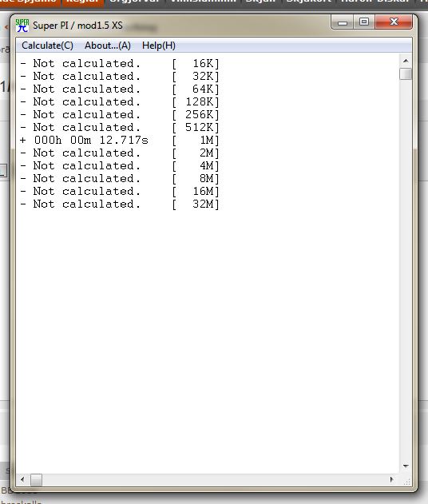Click the 16K Not calculated line

pyautogui.click(x=120, y=64)
